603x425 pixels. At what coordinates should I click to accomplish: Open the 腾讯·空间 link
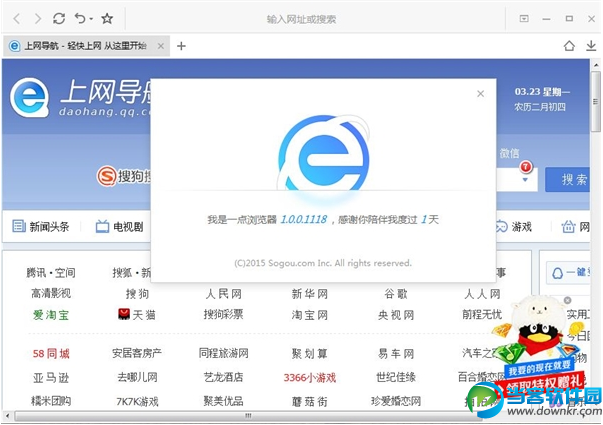tap(51, 273)
